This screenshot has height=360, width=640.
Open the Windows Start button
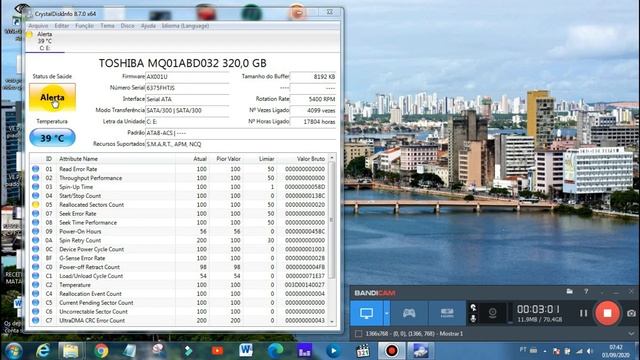(13, 351)
